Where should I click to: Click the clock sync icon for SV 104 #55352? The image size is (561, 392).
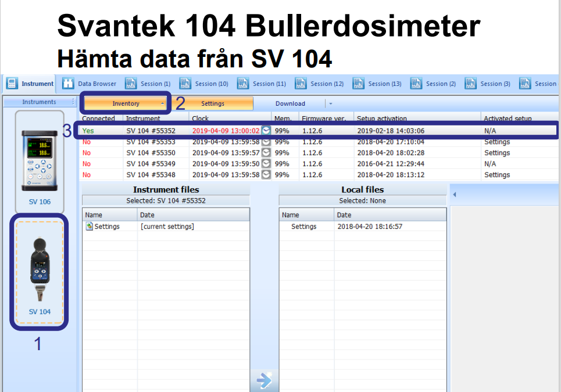click(x=266, y=131)
